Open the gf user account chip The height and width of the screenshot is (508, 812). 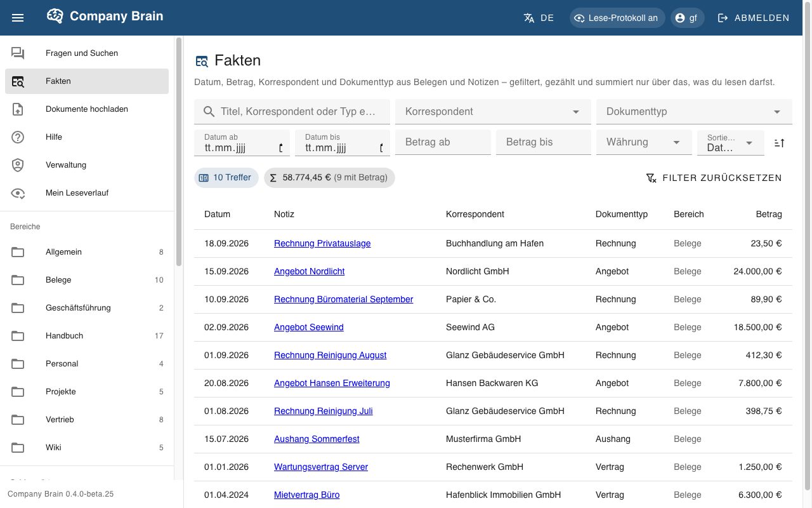pos(687,18)
